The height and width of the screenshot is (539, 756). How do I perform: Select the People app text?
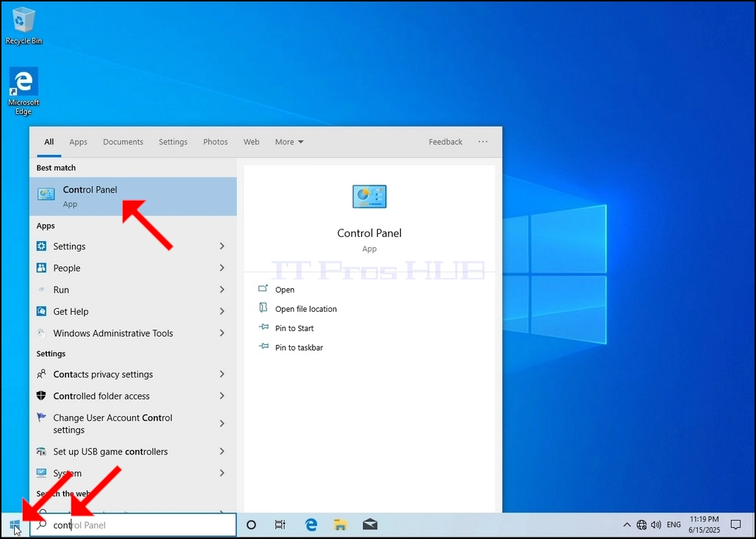tap(66, 268)
